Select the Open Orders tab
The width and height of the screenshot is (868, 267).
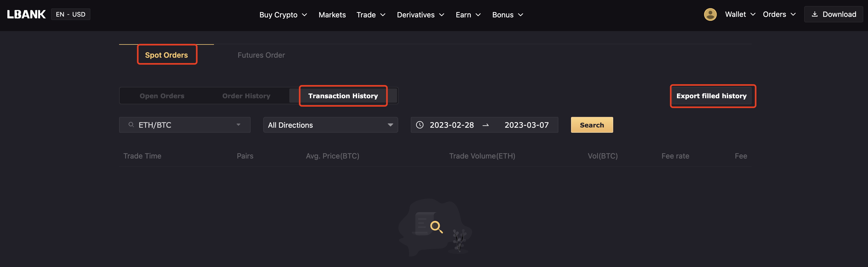click(162, 96)
